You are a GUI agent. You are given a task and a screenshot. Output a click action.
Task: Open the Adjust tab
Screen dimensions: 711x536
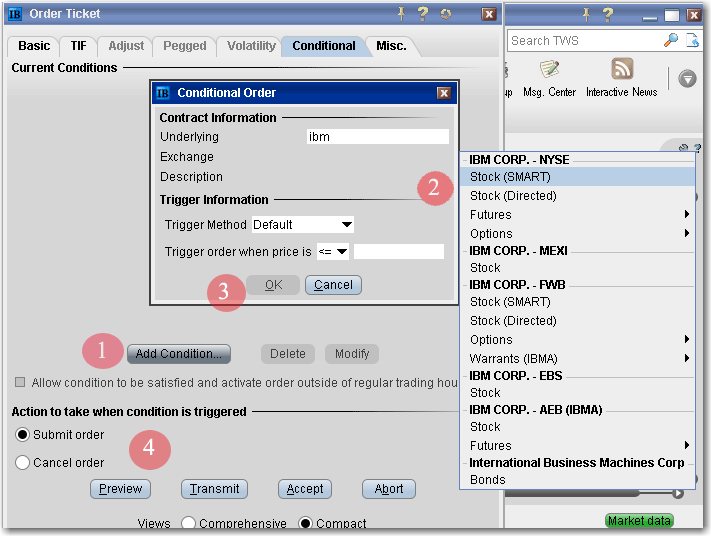[126, 46]
